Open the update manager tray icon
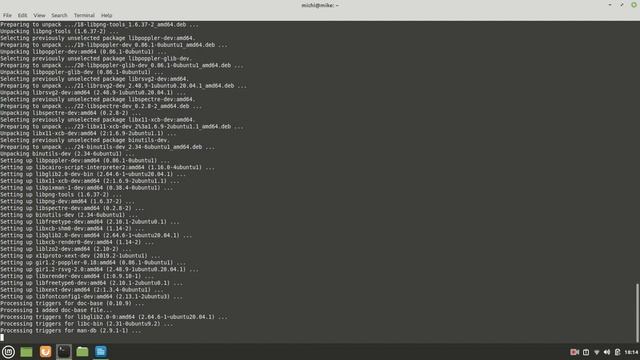This screenshot has height=360, width=640. [x=586, y=352]
